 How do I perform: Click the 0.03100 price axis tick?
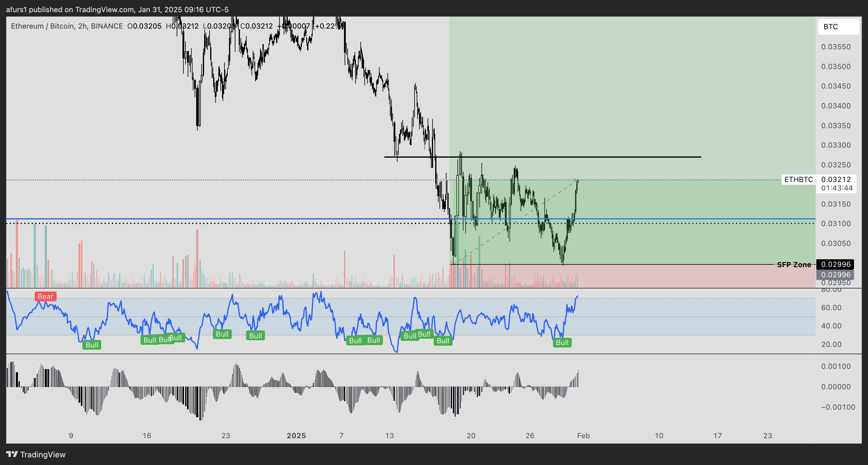tap(836, 224)
